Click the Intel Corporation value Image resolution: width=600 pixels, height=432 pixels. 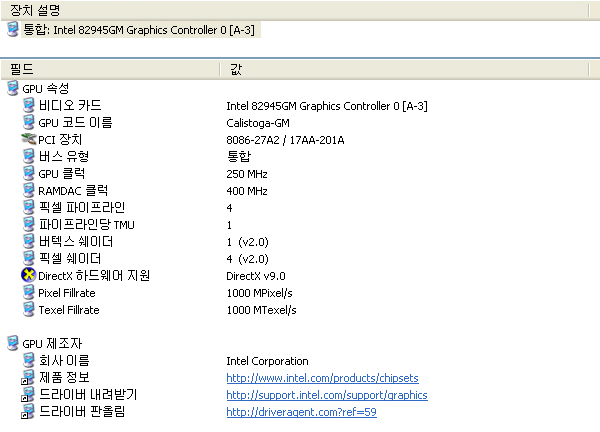[267, 361]
